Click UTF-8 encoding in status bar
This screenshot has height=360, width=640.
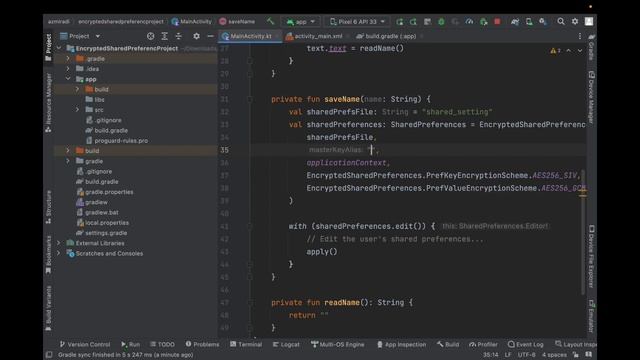[x=527, y=355]
